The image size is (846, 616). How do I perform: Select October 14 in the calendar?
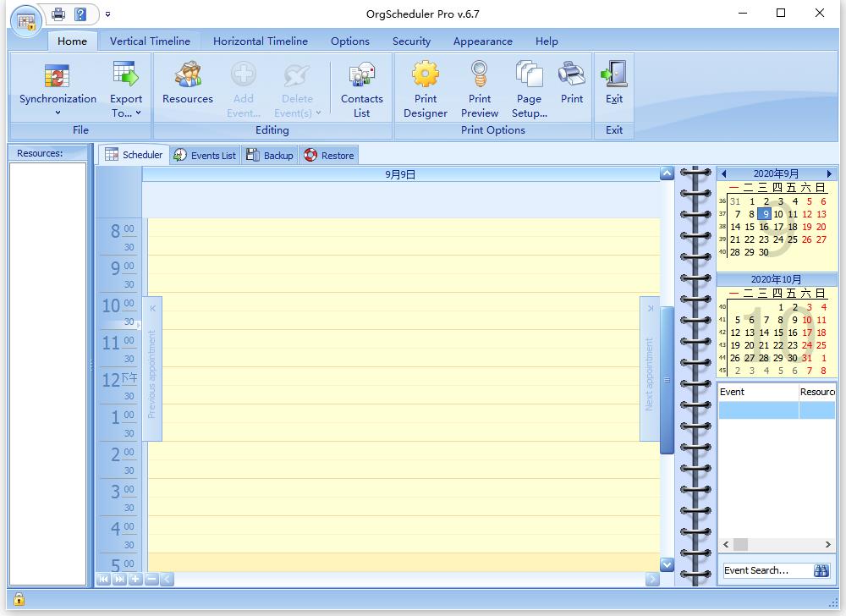click(x=764, y=333)
